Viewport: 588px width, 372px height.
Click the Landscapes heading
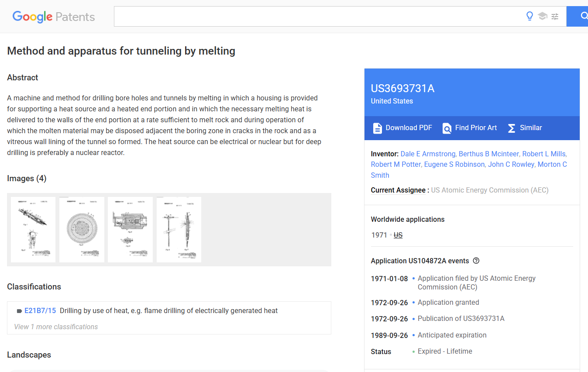[x=29, y=355]
